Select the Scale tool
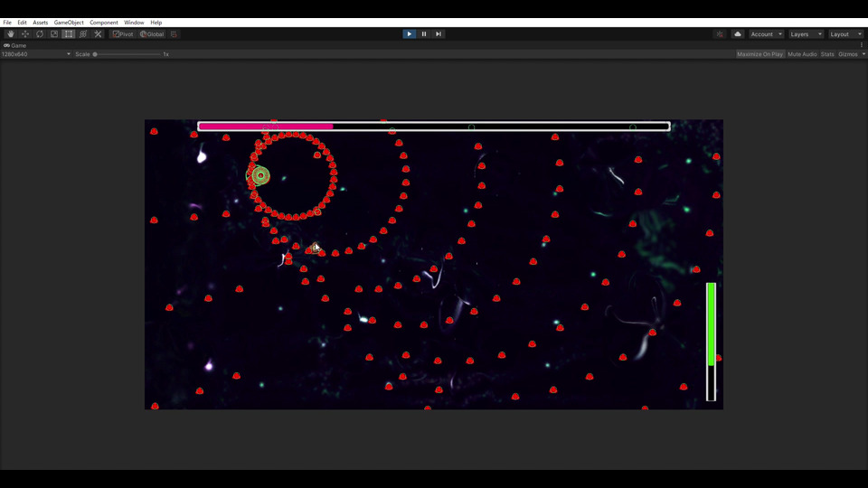 pyautogui.click(x=53, y=34)
